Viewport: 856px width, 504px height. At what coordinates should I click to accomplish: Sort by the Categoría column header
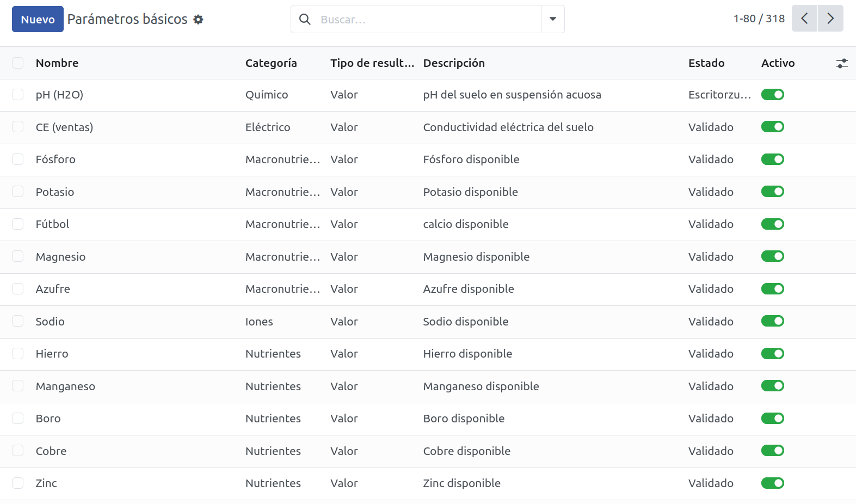[x=271, y=63]
